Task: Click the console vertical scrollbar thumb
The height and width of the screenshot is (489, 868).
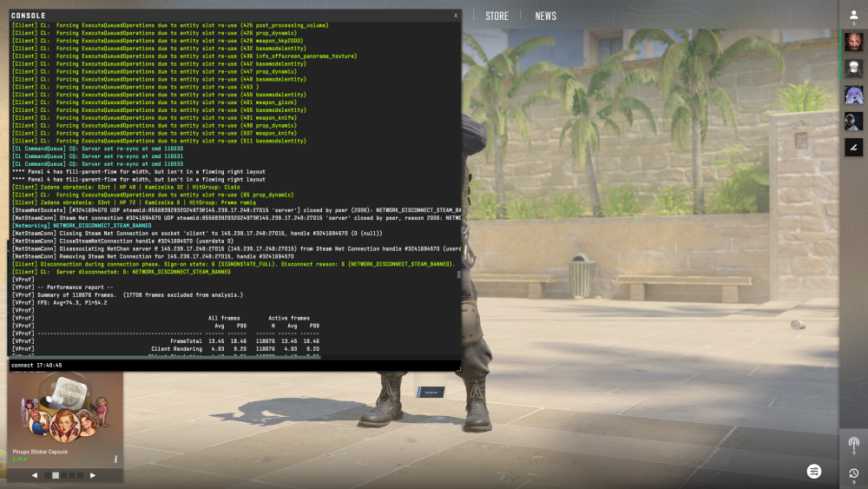Action: coord(458,274)
